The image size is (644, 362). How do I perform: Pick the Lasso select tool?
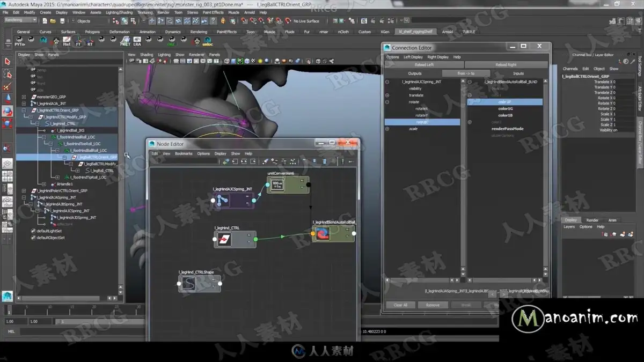pyautogui.click(x=8, y=74)
